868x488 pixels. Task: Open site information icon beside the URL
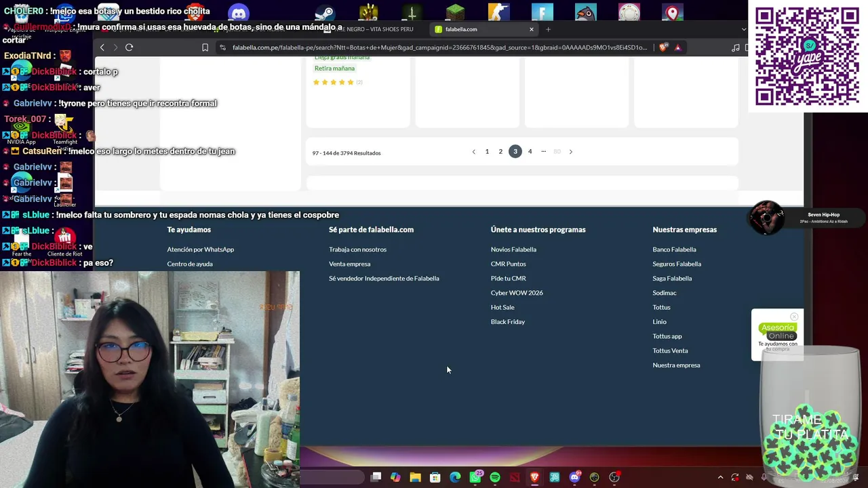[x=222, y=47]
